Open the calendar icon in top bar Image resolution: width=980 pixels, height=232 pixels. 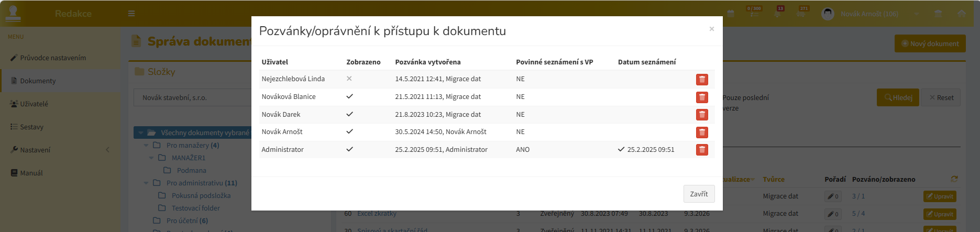pos(731,14)
